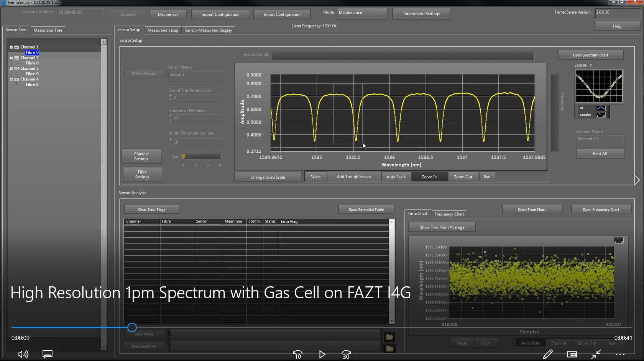Click the video progress bar handle
Screen dimensions: 644x361
[x=132, y=327]
